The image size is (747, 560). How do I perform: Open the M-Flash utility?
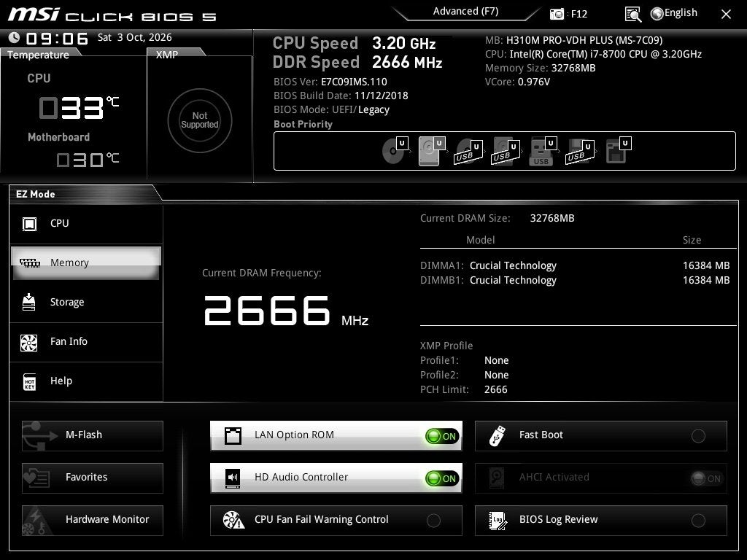(x=93, y=436)
